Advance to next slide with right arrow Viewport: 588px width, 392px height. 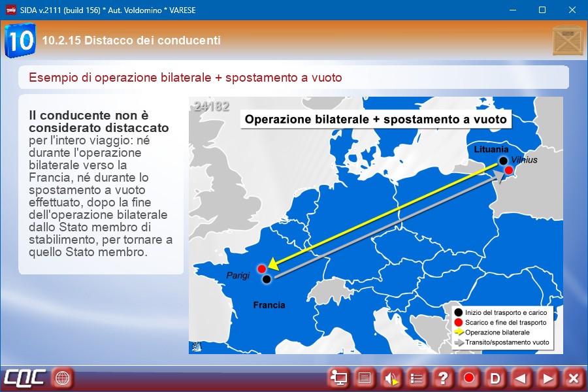pos(547,378)
